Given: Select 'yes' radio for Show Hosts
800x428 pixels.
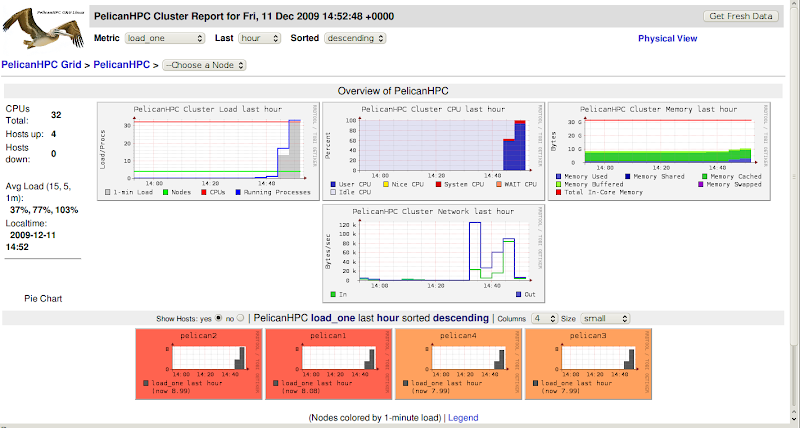Looking at the screenshot, I should 220,318.
